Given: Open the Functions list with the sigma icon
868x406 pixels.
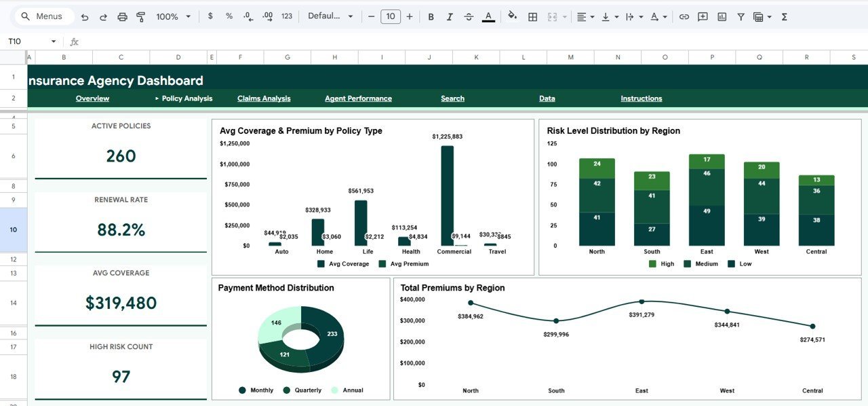Looking at the screenshot, I should pyautogui.click(x=784, y=16).
